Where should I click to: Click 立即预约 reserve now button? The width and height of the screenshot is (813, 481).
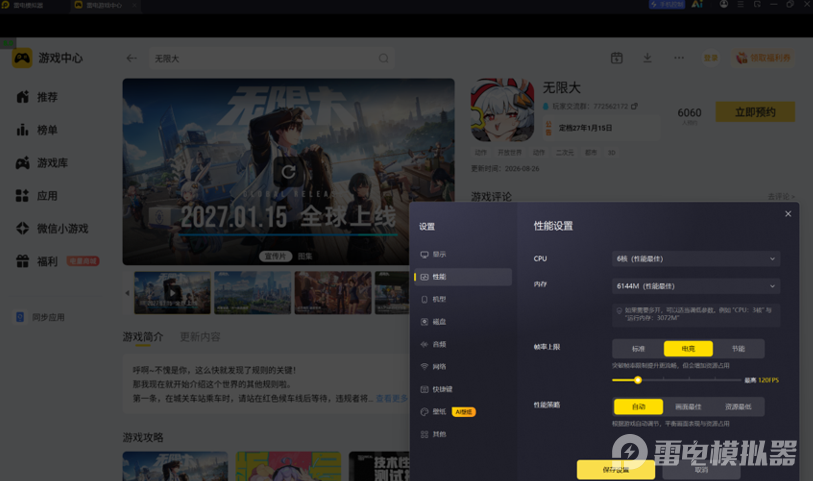click(755, 112)
